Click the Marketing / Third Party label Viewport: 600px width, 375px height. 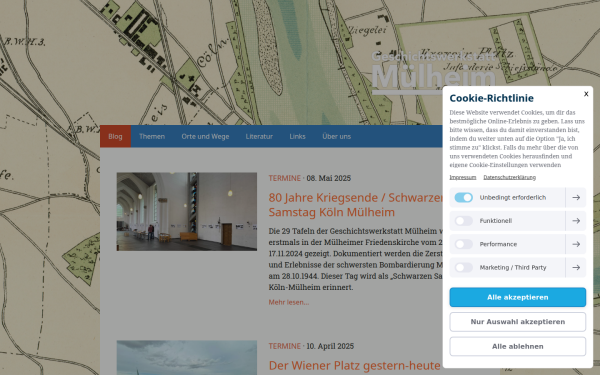point(513,267)
